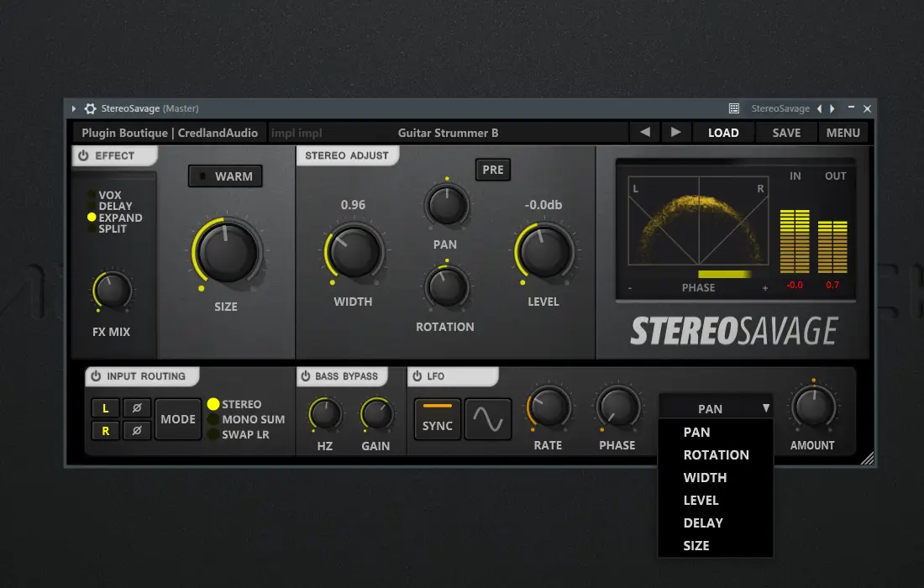Click the IN peak value -0.0

(x=795, y=285)
